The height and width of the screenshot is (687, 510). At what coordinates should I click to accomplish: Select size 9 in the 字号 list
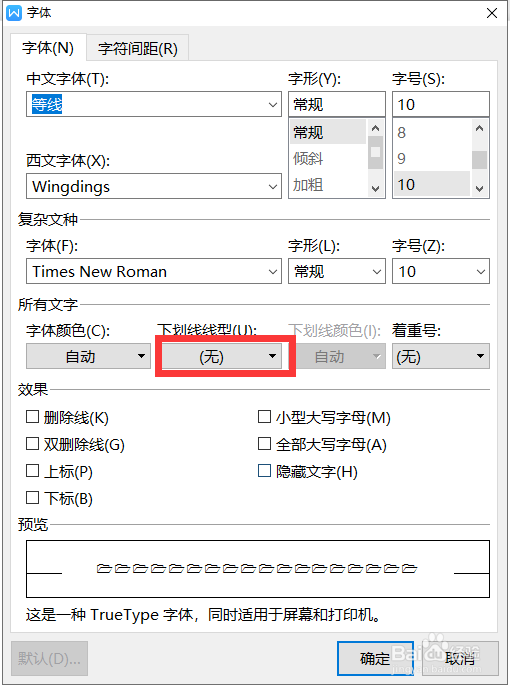tap(432, 158)
